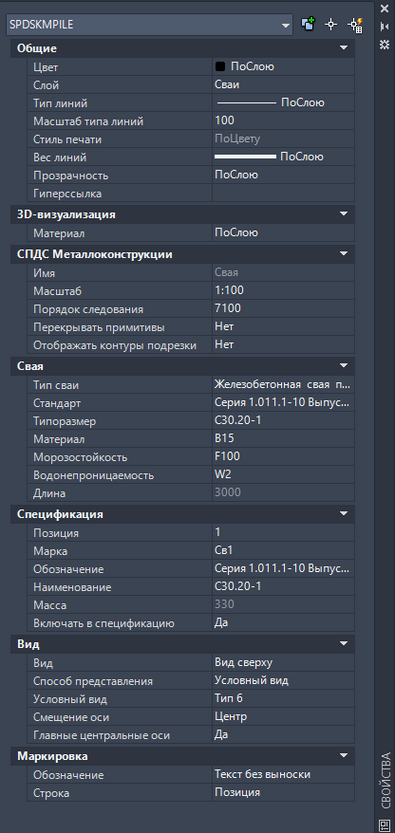Click the Общие section header
Screen dimensions: 395x833
pyautogui.click(x=183, y=48)
